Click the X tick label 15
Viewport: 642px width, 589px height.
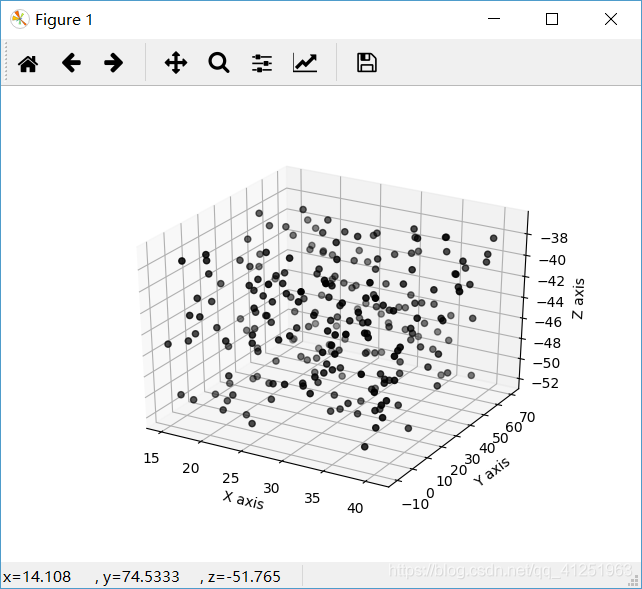click(x=151, y=458)
